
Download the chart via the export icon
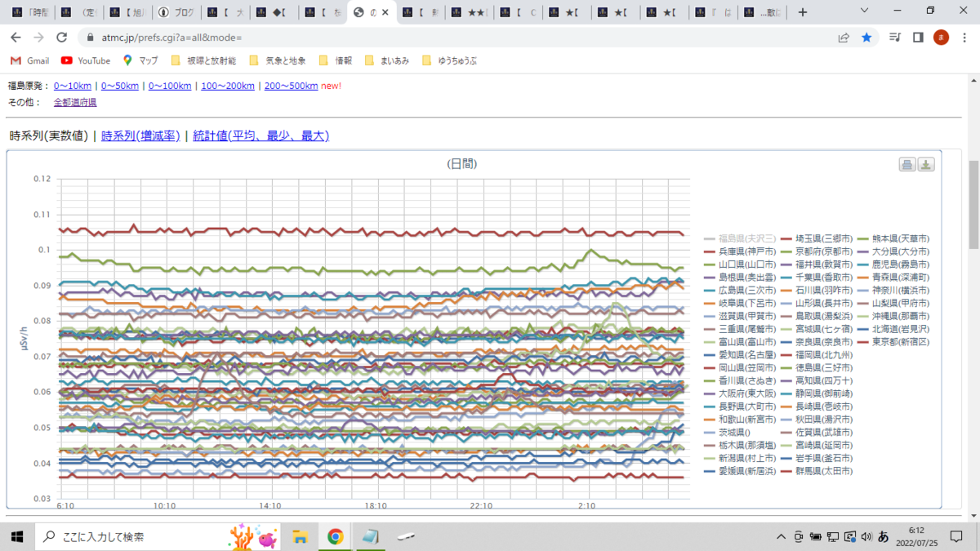[x=926, y=165]
